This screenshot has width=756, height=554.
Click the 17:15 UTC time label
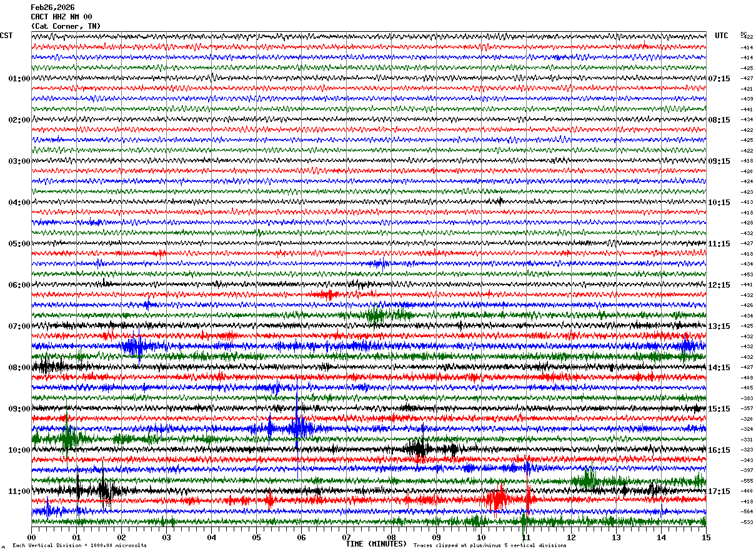[719, 491]
